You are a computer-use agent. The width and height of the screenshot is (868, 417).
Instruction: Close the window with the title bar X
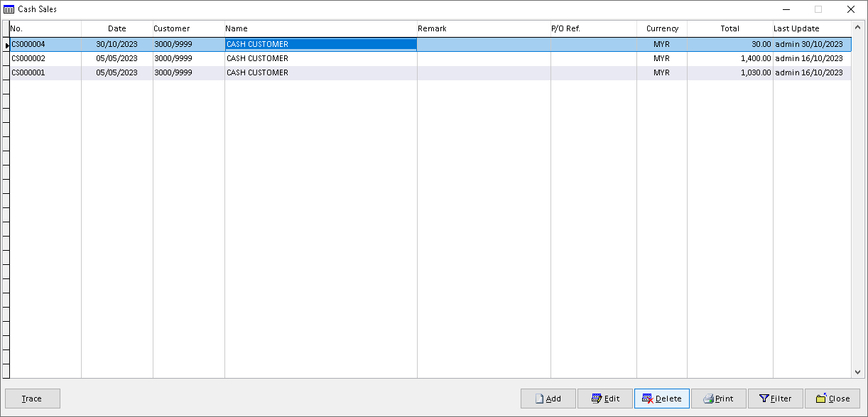point(851,9)
